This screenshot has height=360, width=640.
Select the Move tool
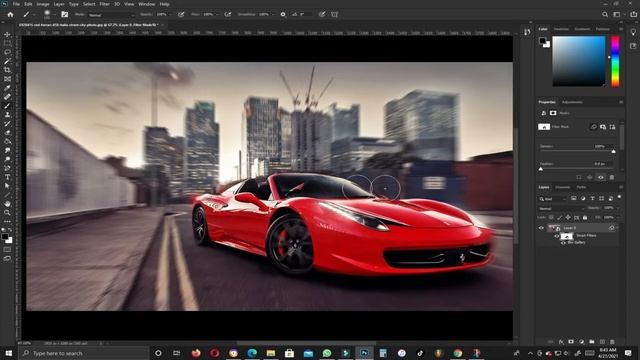[x=7, y=34]
